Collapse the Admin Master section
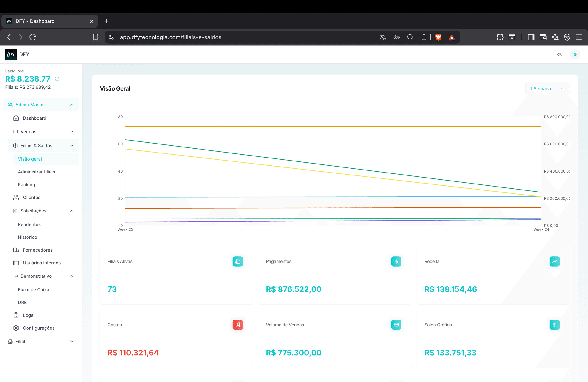 [41, 105]
